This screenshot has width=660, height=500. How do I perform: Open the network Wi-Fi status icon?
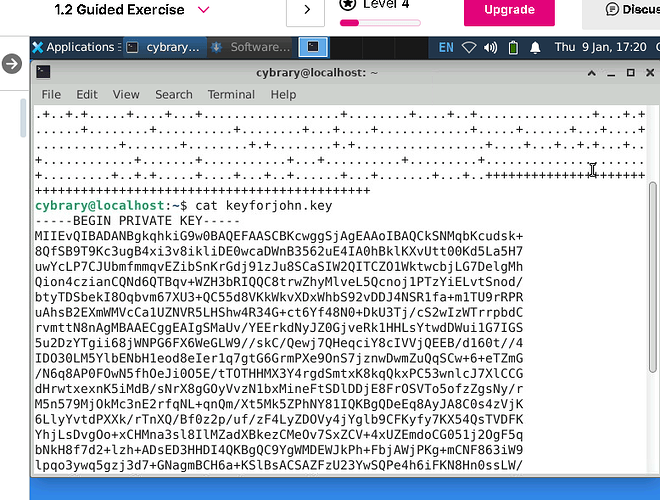[x=469, y=47]
